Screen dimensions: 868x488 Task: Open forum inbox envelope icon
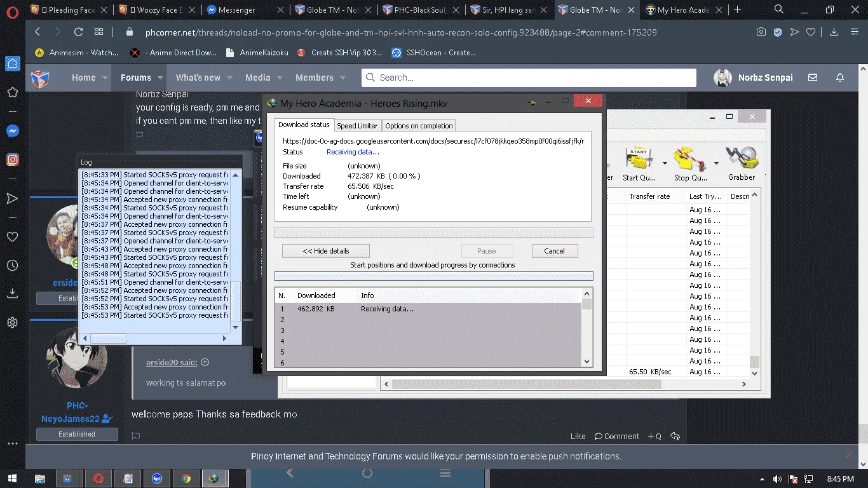[813, 78]
